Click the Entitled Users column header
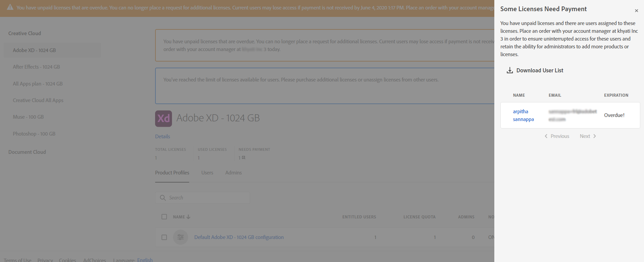The width and height of the screenshot is (644, 262). tap(359, 217)
